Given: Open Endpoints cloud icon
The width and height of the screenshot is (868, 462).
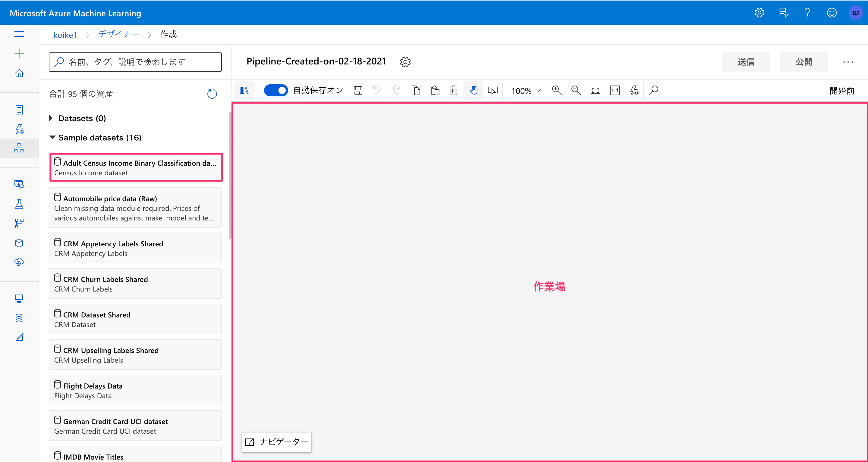Looking at the screenshot, I should 19,262.
